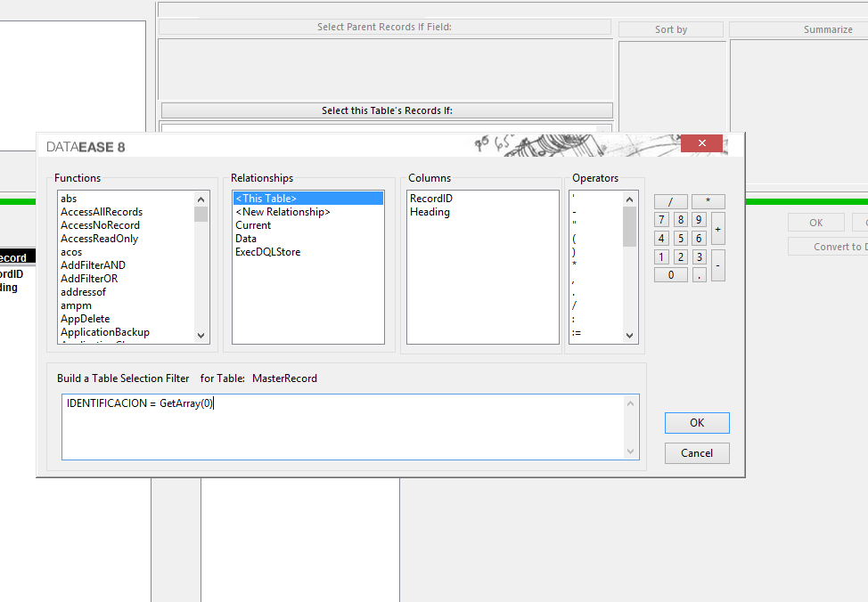The width and height of the screenshot is (868, 602).
Task: Cancel the table selection filter dialog
Action: [697, 453]
